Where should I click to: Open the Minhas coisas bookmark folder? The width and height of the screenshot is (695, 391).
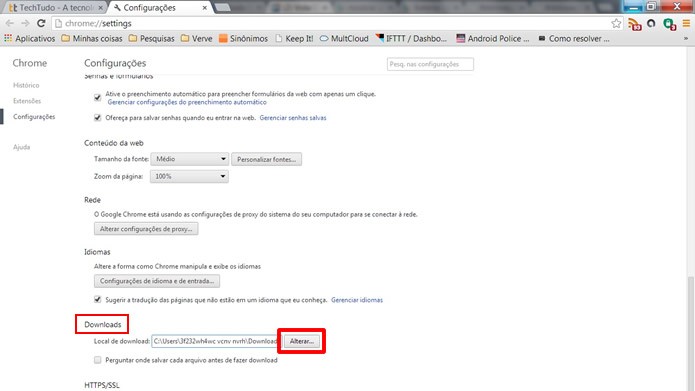[92, 39]
